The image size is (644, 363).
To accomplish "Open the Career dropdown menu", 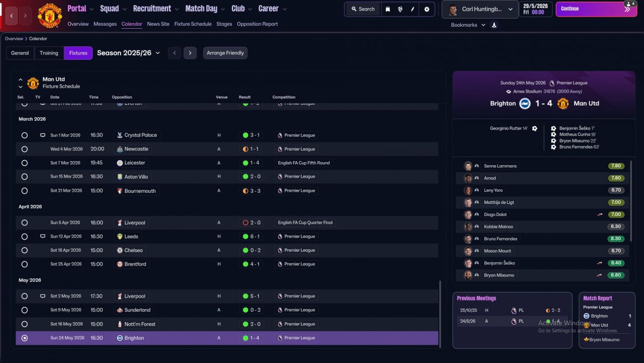I will [x=272, y=9].
